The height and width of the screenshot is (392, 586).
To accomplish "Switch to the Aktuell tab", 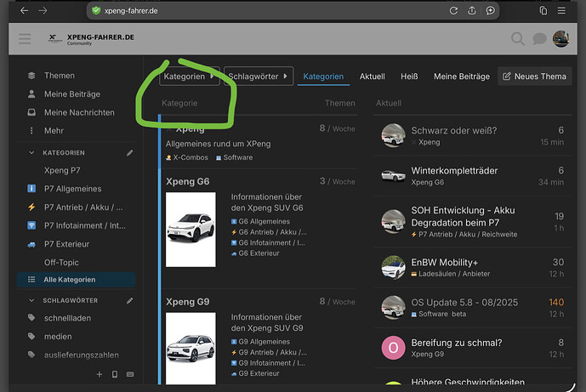I will coord(372,77).
